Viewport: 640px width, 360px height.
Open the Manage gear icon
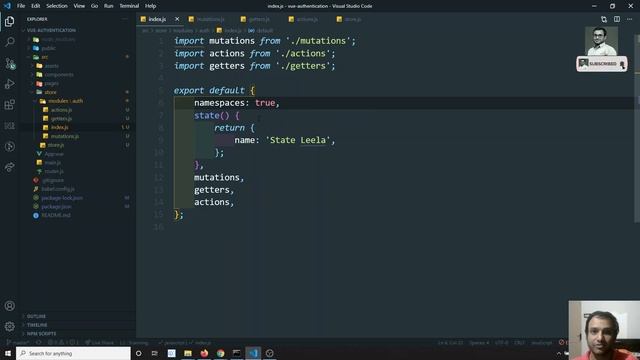click(10, 326)
